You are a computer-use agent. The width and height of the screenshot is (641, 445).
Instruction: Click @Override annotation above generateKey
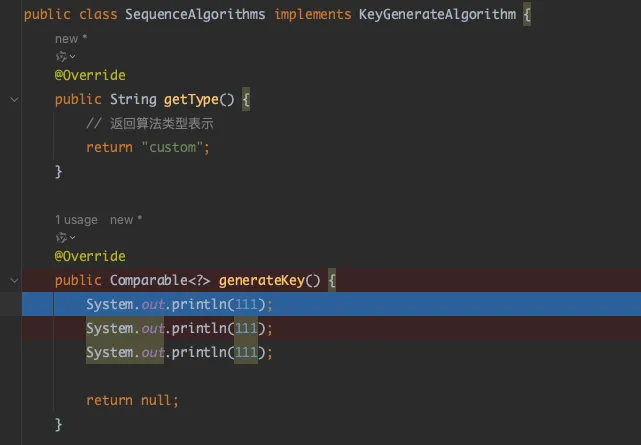click(90, 257)
